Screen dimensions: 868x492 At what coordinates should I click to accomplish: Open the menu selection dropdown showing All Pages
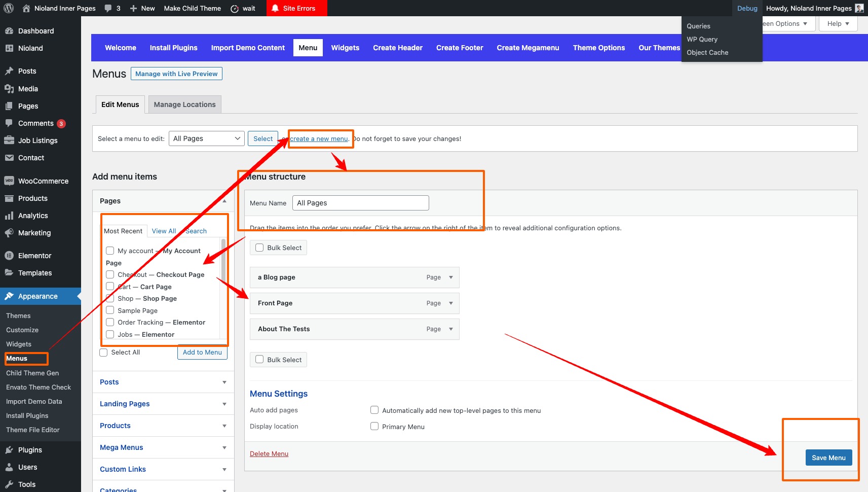click(207, 138)
